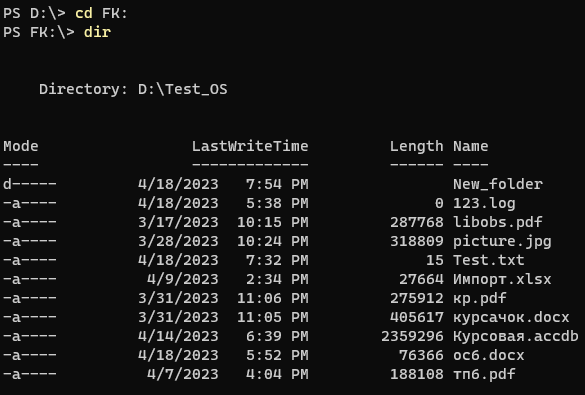Select the ос6.docx file name

point(489,355)
